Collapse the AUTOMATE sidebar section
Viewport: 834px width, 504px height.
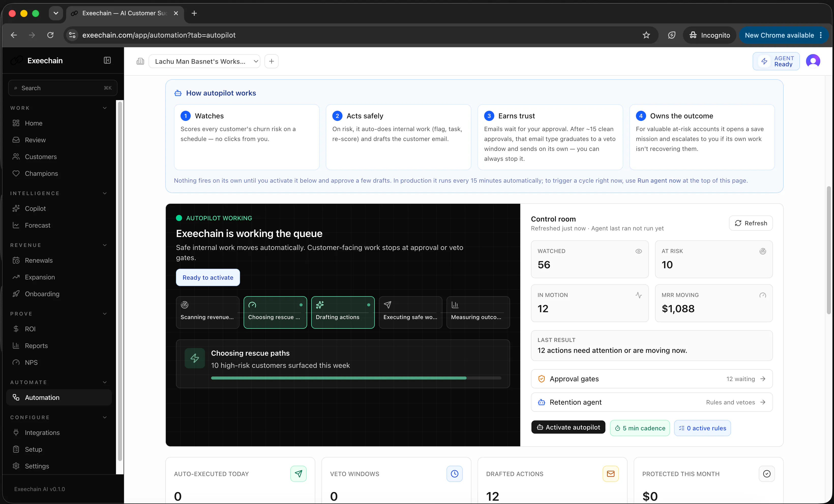click(105, 382)
